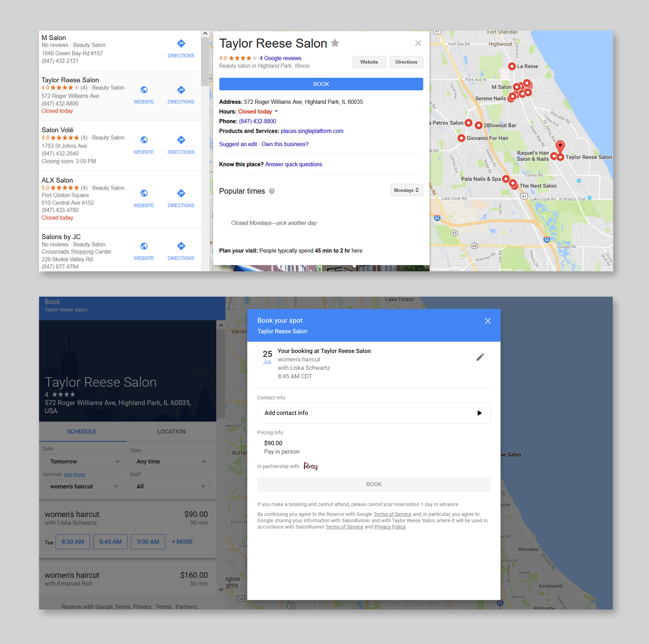Select the M Salon listing name
The height and width of the screenshot is (644, 649).
[x=54, y=38]
